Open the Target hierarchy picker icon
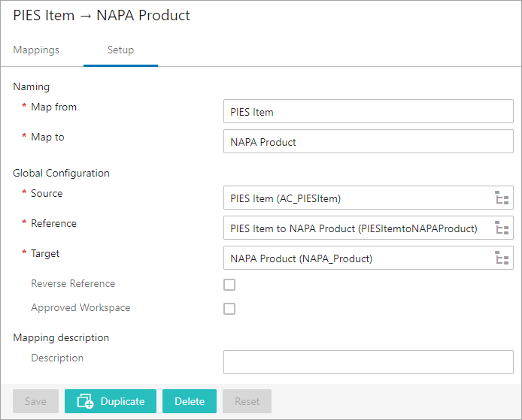The width and height of the screenshot is (522, 420). click(502, 258)
